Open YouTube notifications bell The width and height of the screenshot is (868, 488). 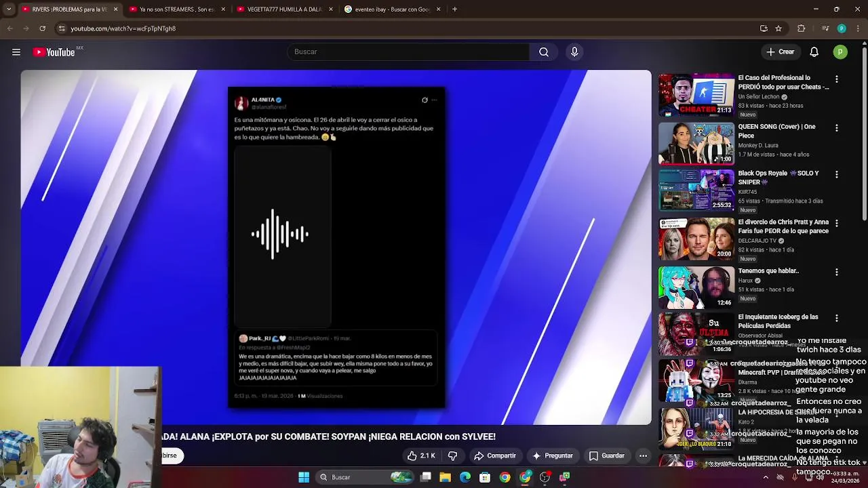click(814, 52)
